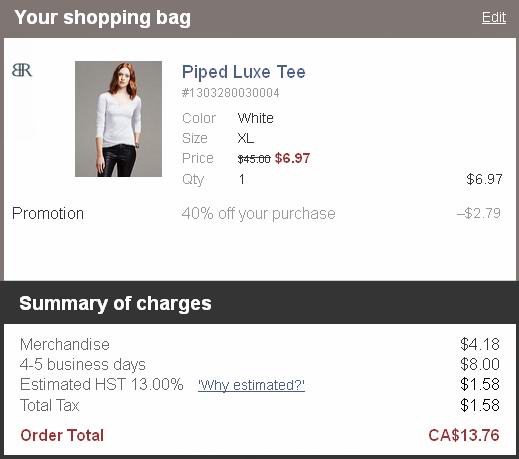Click the 'Why estimated?' tax link
Viewport: 519px width, 459px height.
251,385
